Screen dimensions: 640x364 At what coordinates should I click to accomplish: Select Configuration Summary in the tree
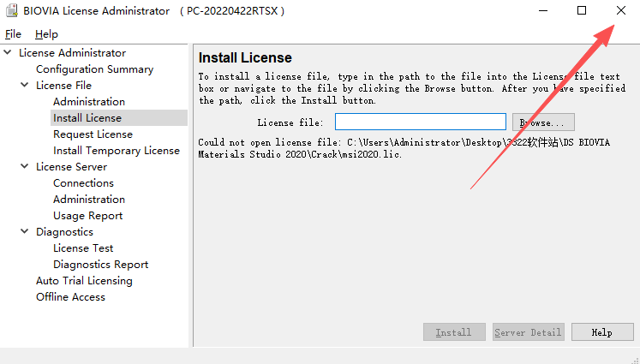click(x=94, y=69)
